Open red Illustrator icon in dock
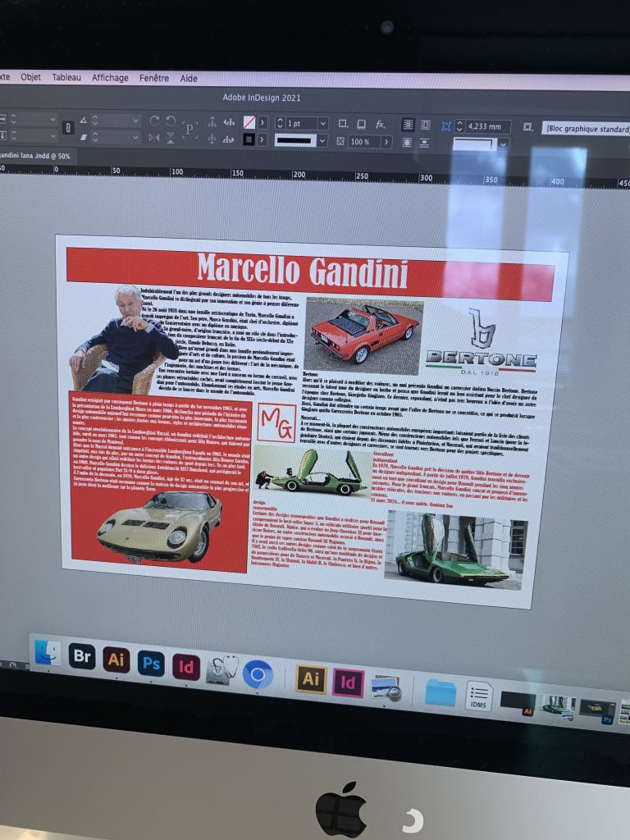Viewport: 630px width, 840px height. click(x=116, y=660)
